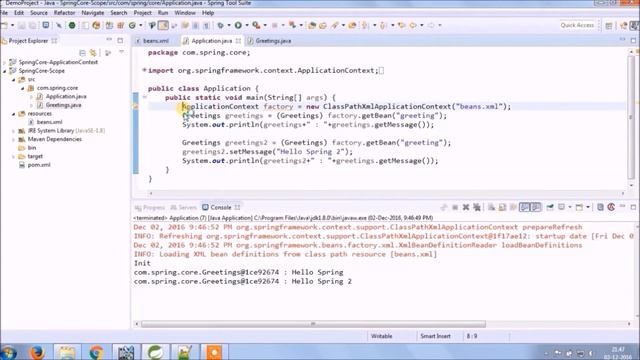640x360 pixels.
Task: Remove all terminated launches double-X icon
Action: pos(477,207)
